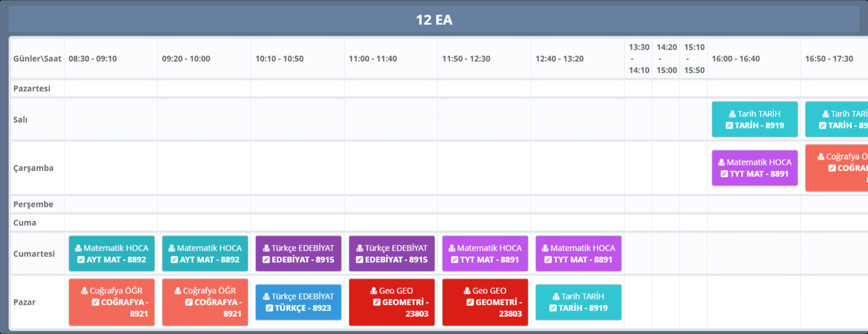
Task: Click the Perşembe day label
Action: click(33, 204)
